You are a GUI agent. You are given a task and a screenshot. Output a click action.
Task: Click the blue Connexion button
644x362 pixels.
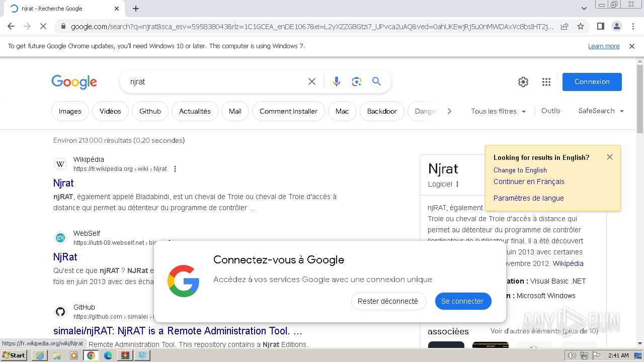(x=592, y=82)
